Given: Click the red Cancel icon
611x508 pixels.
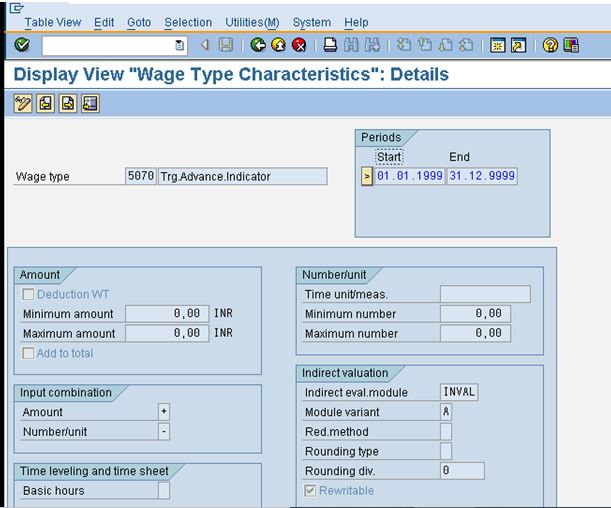Looking at the screenshot, I should (299, 45).
